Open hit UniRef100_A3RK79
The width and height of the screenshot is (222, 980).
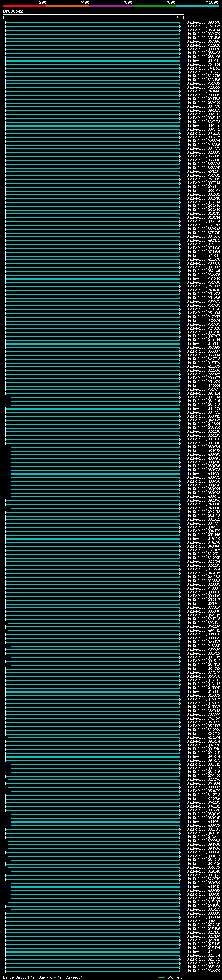[203, 34]
